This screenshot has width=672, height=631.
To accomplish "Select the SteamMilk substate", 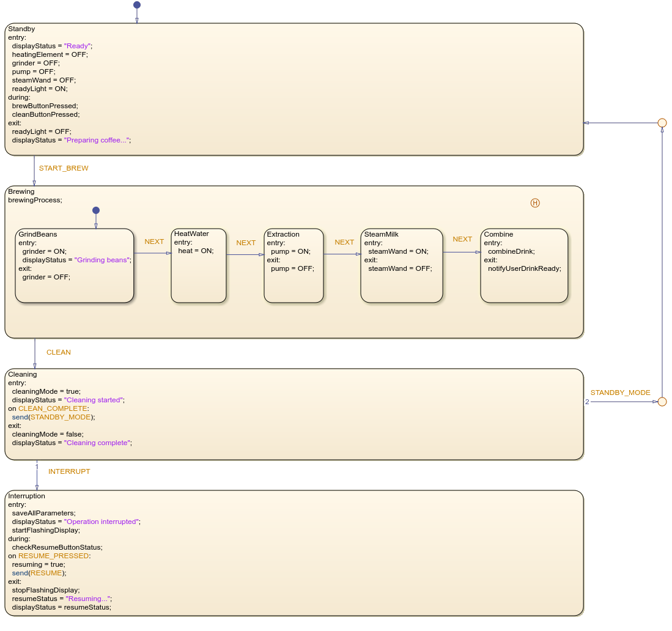I will coord(401,266).
